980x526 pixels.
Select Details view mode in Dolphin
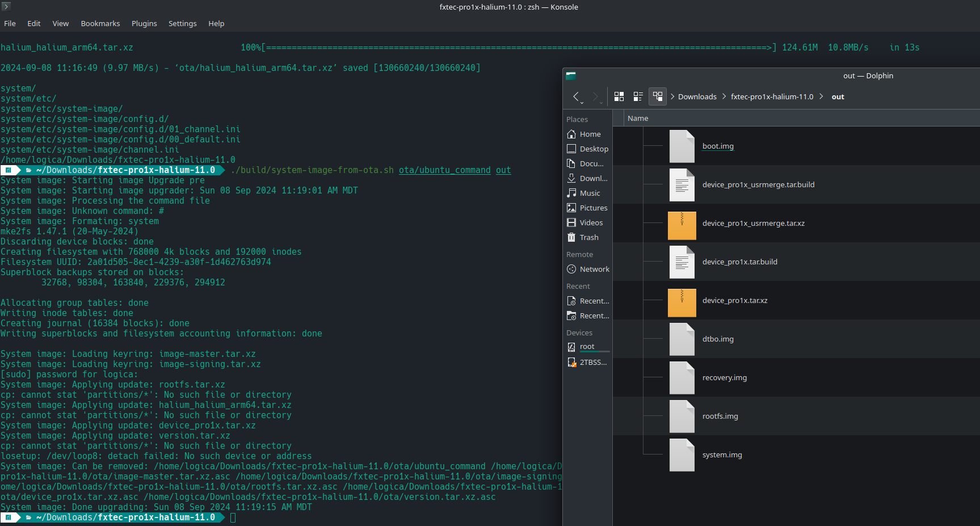[658, 96]
